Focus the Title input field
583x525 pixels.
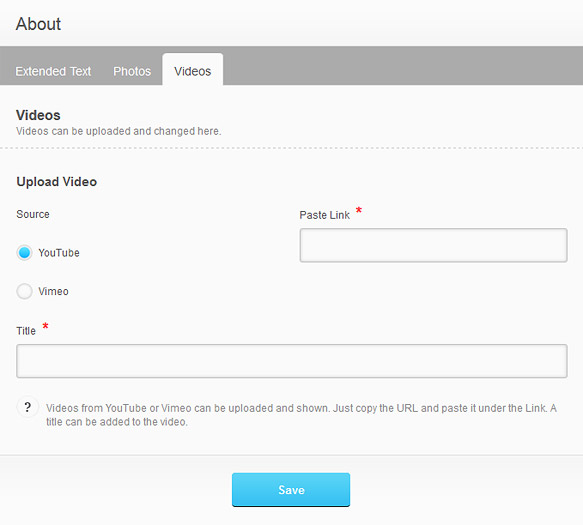tap(292, 361)
